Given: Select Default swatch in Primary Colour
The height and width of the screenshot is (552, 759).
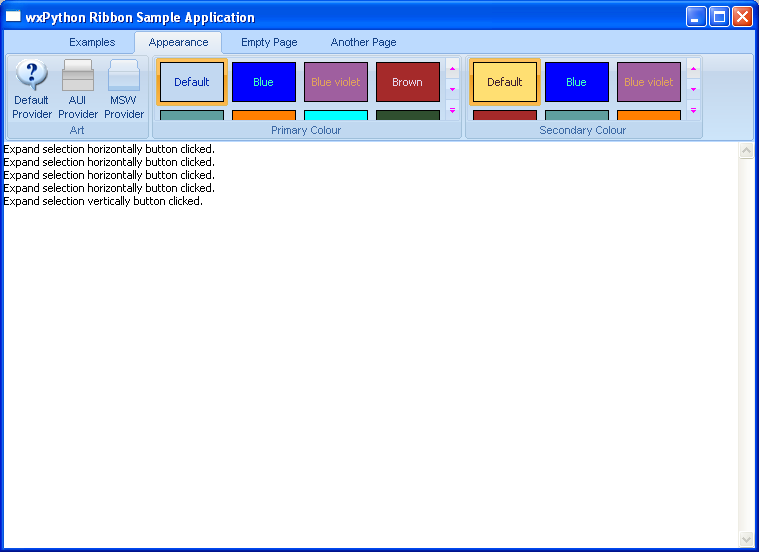Looking at the screenshot, I should (x=192, y=82).
